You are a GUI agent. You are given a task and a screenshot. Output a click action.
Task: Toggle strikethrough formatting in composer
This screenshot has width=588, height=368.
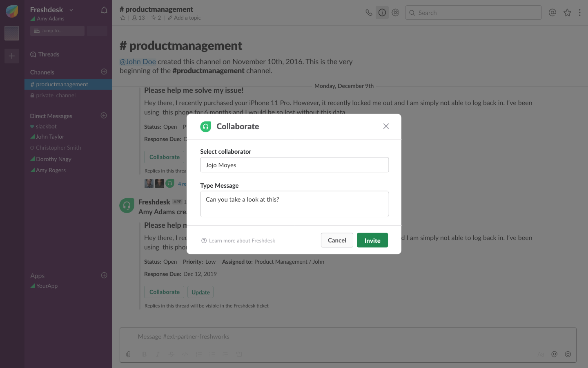click(x=171, y=354)
